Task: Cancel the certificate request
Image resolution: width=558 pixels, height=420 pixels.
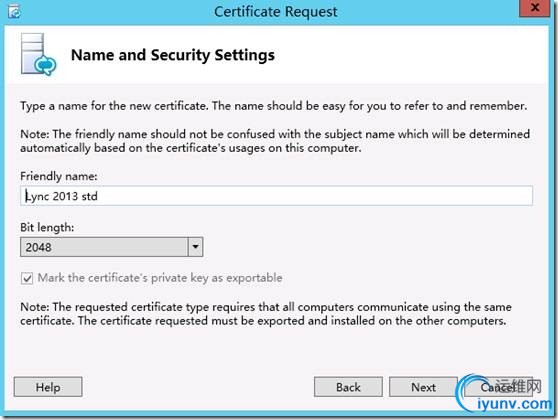Action: pyautogui.click(x=498, y=387)
